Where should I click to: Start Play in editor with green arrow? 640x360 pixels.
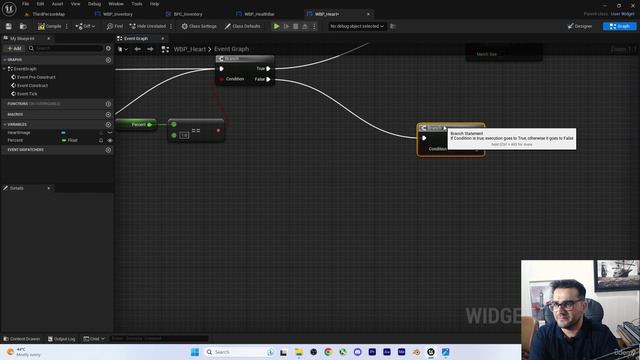coord(276,26)
